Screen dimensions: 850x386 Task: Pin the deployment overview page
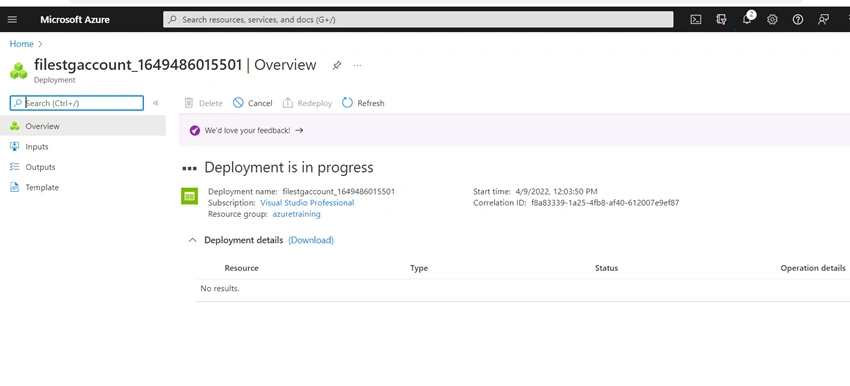point(337,65)
